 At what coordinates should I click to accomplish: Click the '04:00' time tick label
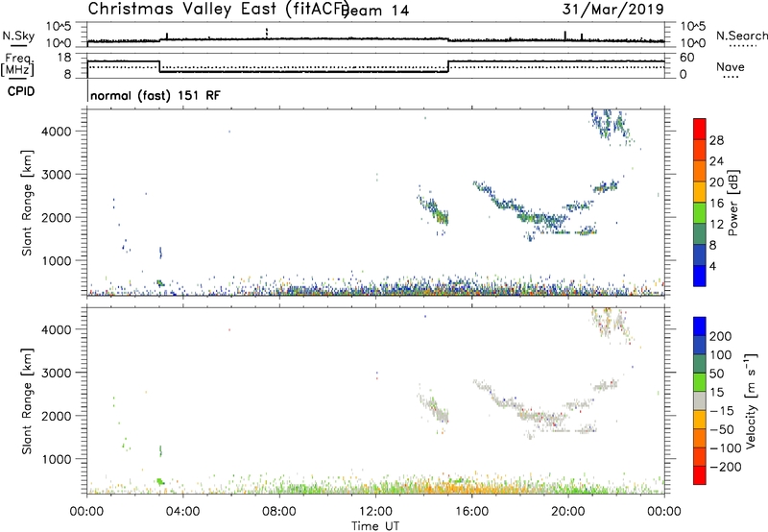point(183,512)
